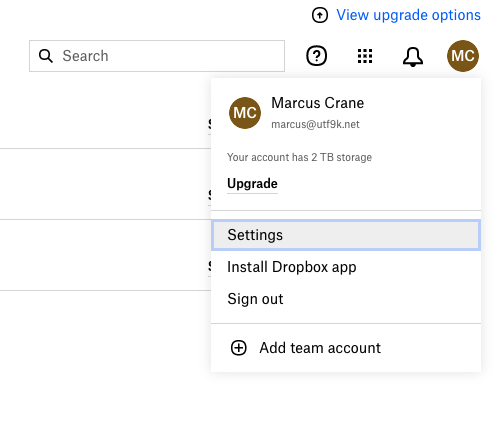Click the marcus@utf9k.net email text
The image size is (504, 427).
pos(315,124)
